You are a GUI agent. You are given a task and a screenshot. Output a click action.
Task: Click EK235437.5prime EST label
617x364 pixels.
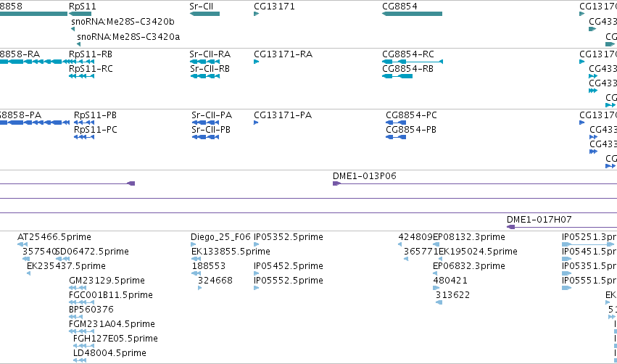(66, 266)
